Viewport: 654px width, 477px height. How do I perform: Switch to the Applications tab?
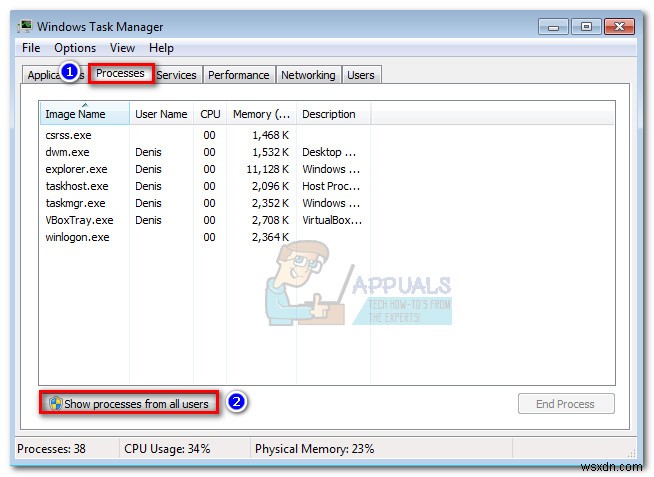click(x=55, y=75)
